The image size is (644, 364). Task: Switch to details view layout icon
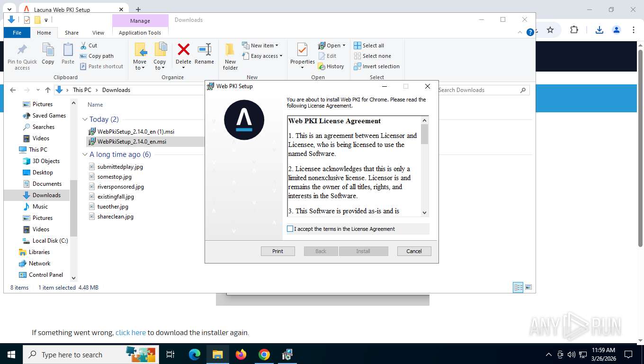pyautogui.click(x=519, y=287)
